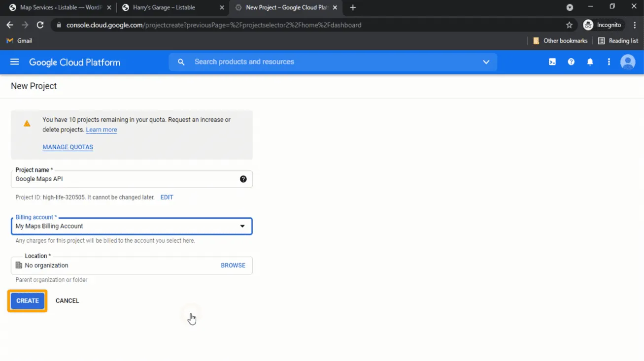
Task: Reload the page
Action: pos(40,25)
